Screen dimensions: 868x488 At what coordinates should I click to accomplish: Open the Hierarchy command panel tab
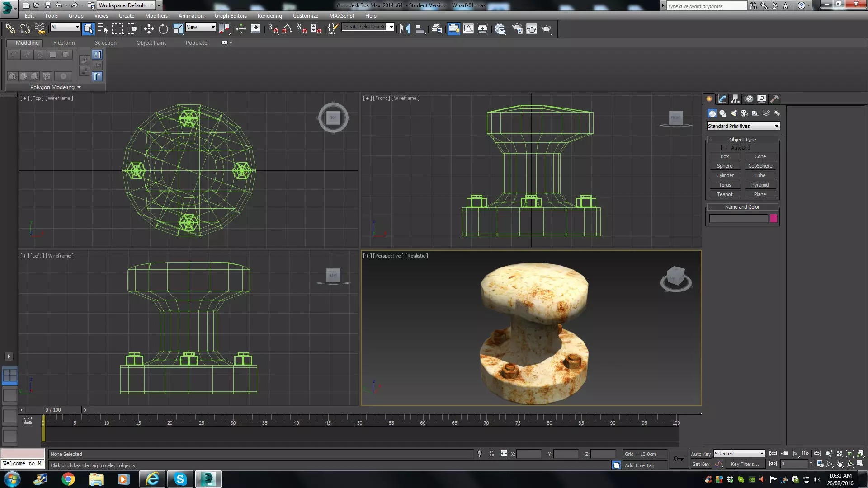[735, 99]
